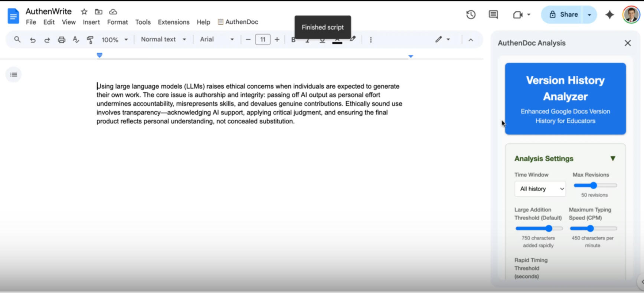Open the Time Window dropdown
The height and width of the screenshot is (293, 644).
click(x=540, y=189)
